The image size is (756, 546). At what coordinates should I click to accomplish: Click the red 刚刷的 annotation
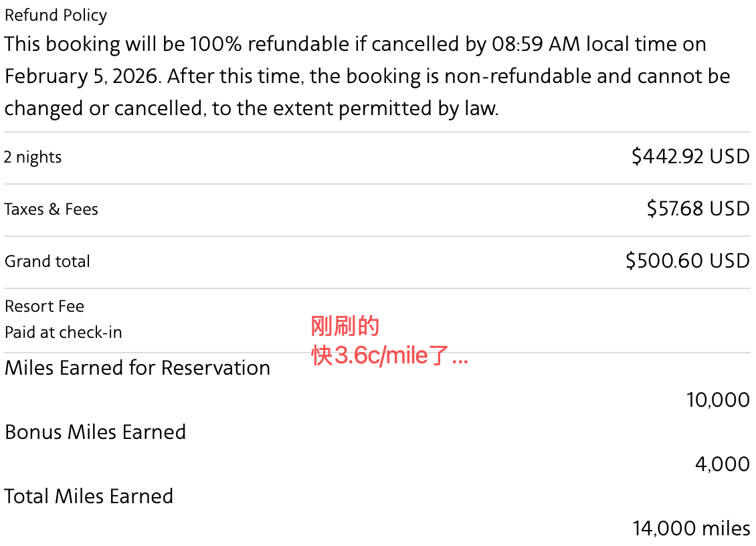tap(345, 327)
